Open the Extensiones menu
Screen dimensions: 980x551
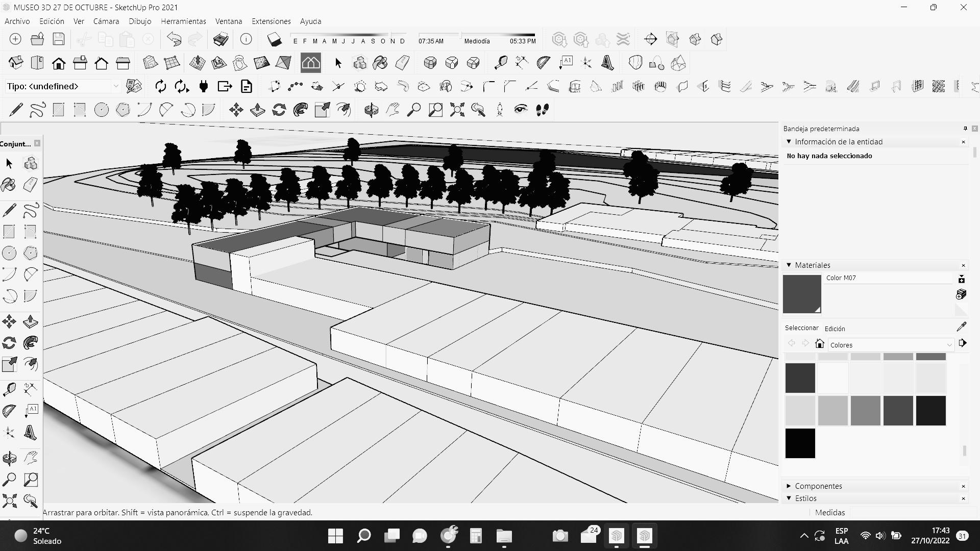[271, 21]
